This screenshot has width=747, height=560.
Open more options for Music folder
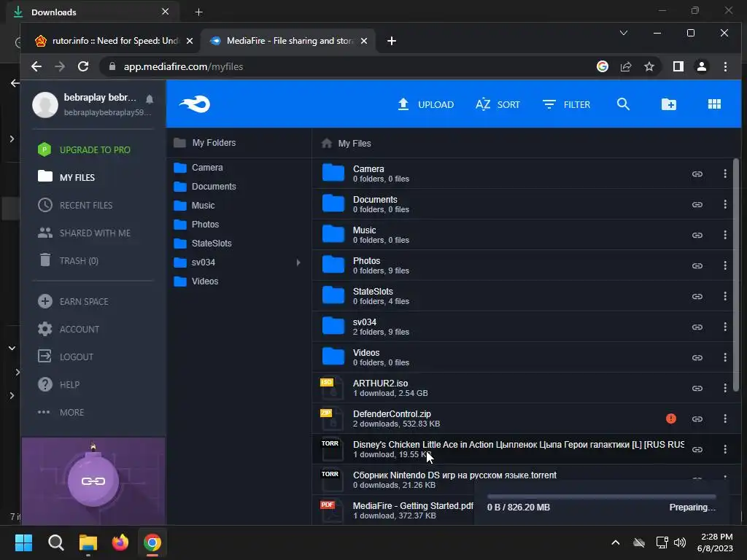[x=725, y=235]
